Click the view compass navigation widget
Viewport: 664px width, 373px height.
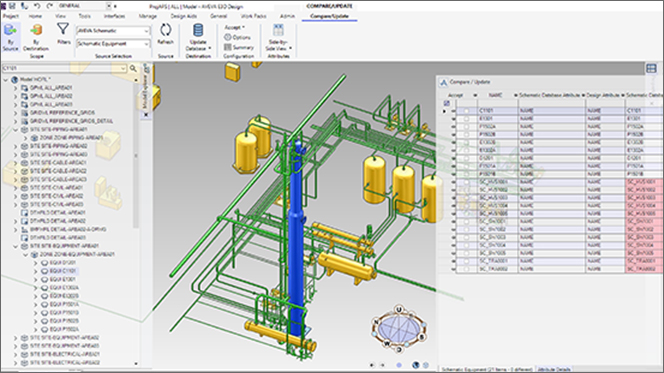click(398, 329)
